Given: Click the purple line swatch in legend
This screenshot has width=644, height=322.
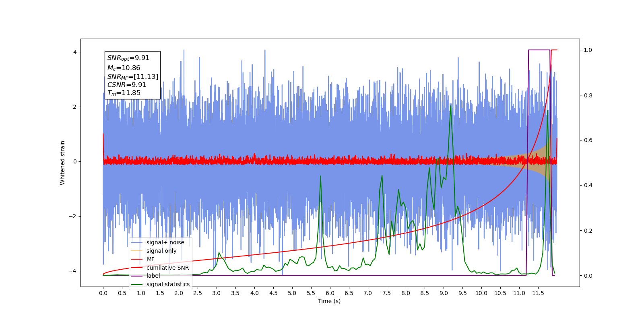Looking at the screenshot, I should (137, 276).
